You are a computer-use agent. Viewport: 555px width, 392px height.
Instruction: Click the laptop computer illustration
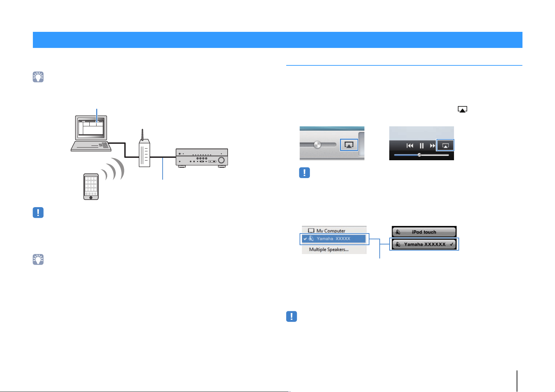tap(91, 133)
